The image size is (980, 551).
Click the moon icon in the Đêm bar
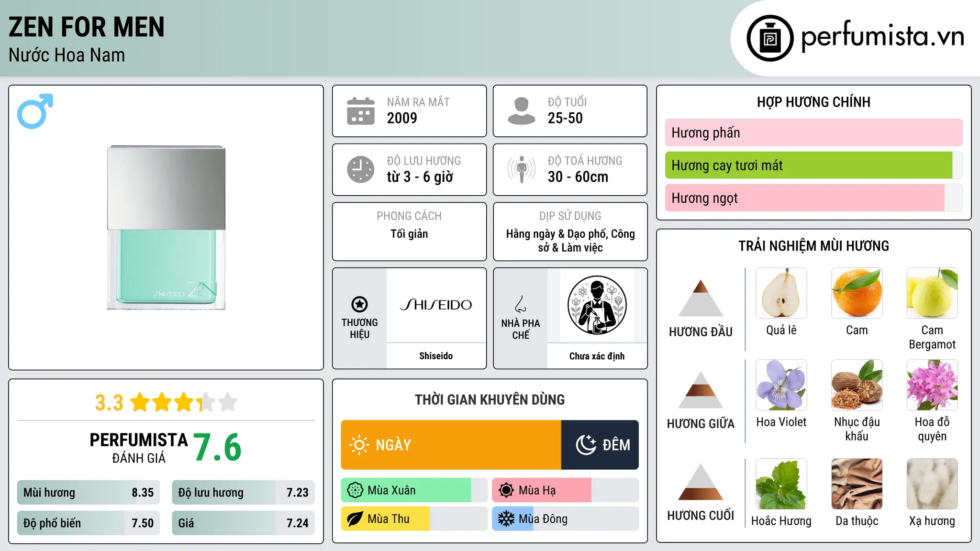[586, 445]
